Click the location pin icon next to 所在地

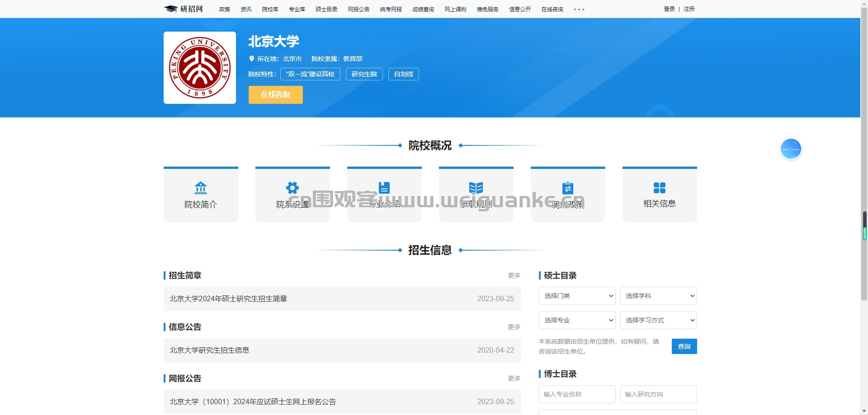pos(252,59)
